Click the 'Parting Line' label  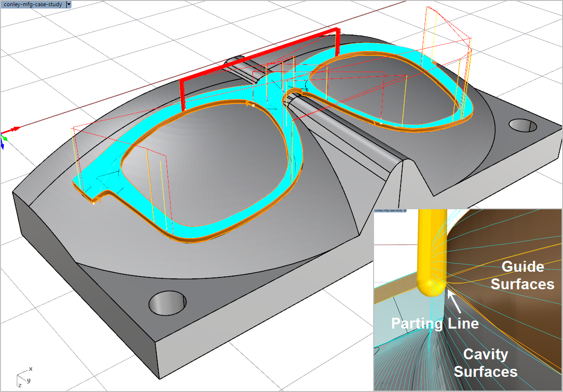(x=435, y=323)
